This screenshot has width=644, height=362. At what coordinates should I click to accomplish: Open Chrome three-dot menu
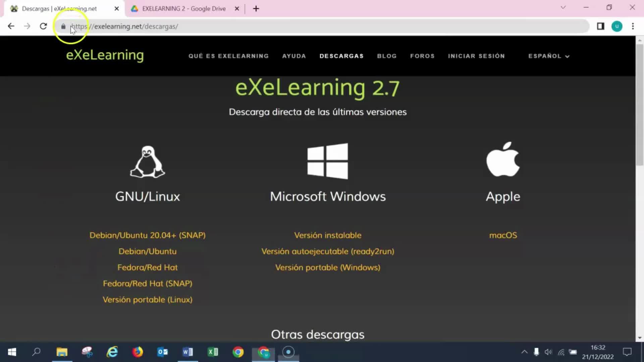[633, 26]
